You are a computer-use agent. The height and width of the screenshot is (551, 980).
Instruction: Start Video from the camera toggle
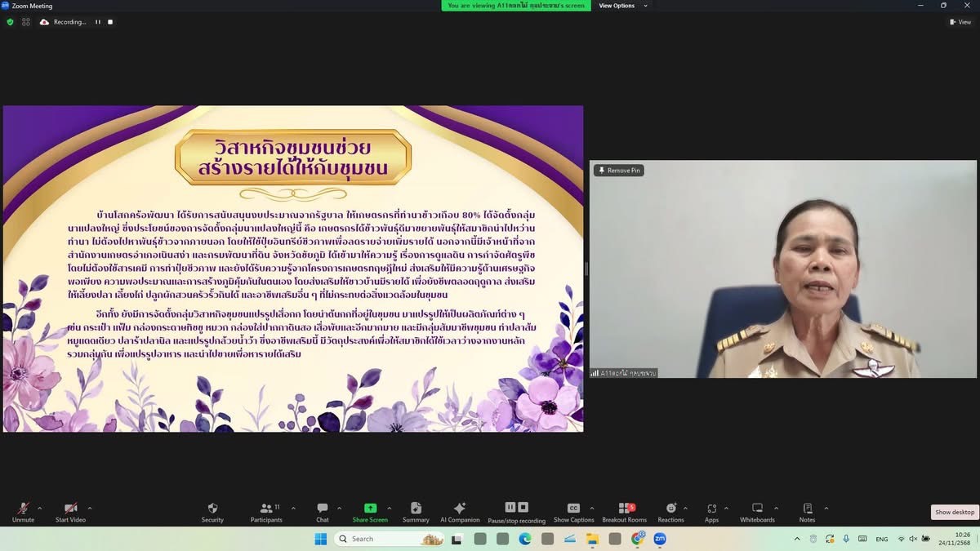point(70,509)
